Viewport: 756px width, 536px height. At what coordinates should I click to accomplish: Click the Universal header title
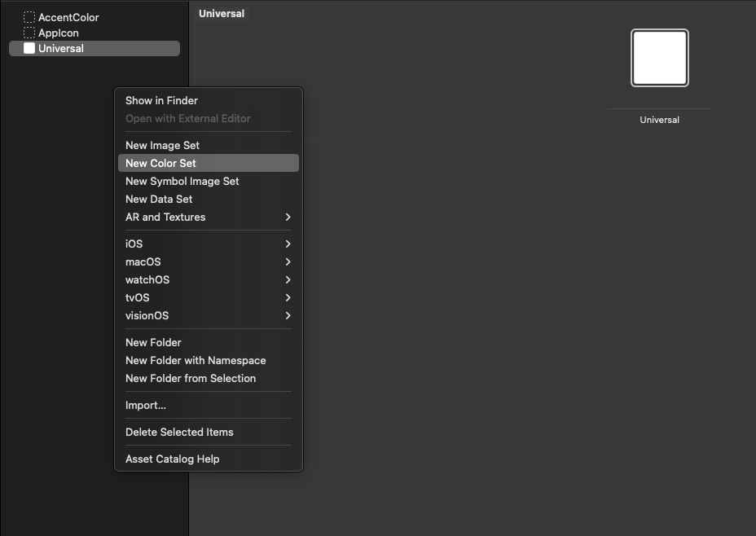point(222,14)
